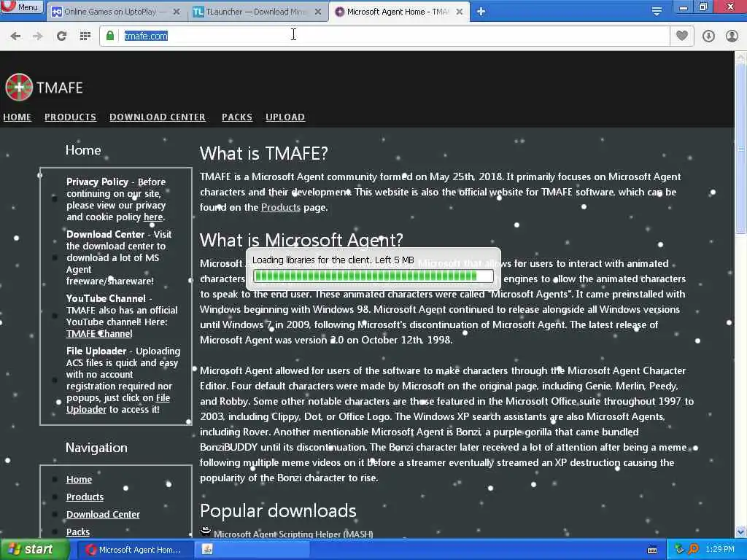Open Download Center link in Navigation sidebar
Viewport: 747px width, 560px height.
103,515
